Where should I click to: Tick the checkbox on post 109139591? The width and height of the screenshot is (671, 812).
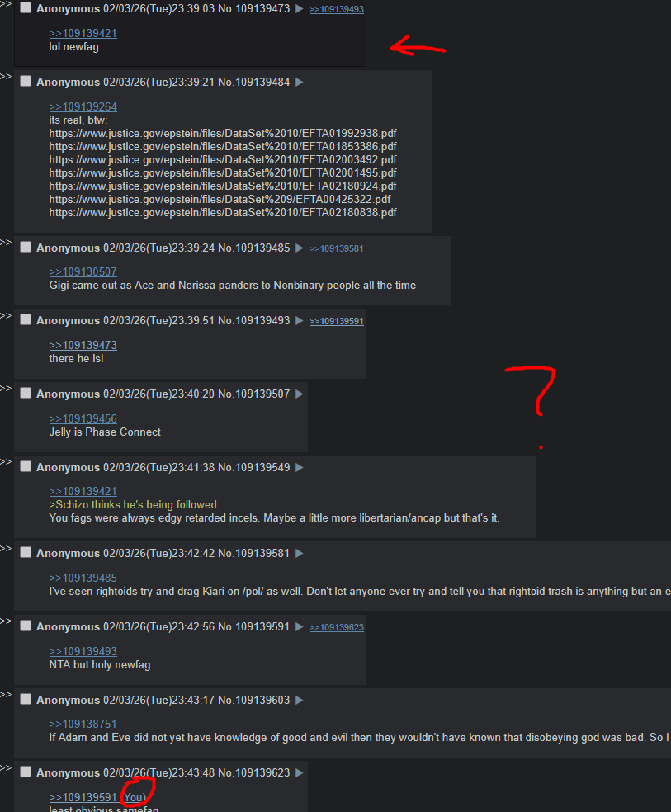[x=26, y=626]
